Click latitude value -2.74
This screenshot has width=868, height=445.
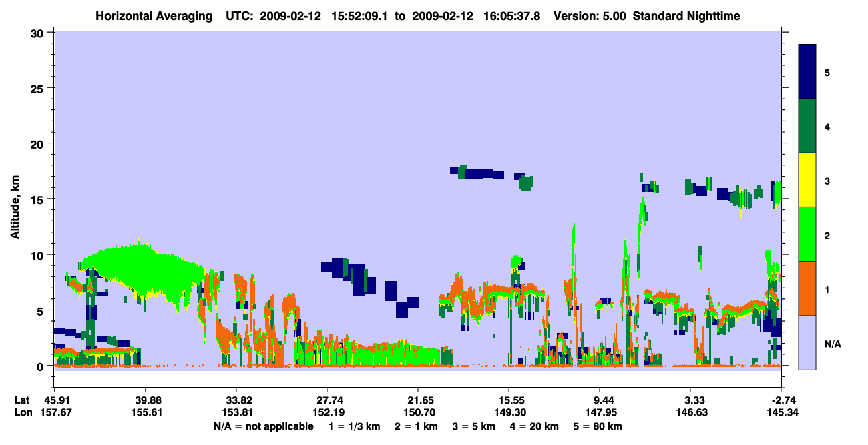point(782,400)
